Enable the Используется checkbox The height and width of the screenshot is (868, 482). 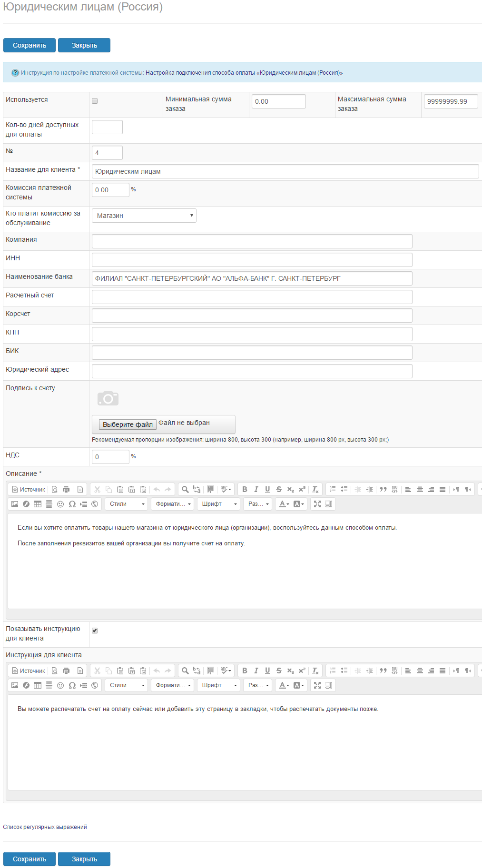[x=95, y=101]
